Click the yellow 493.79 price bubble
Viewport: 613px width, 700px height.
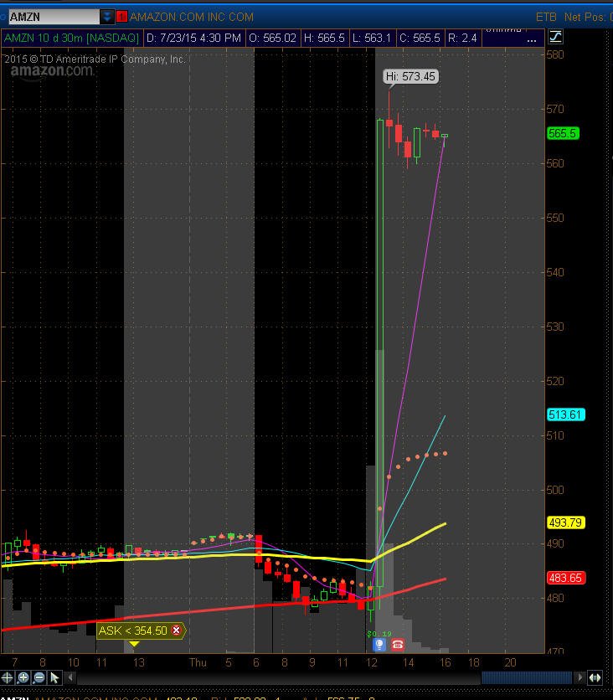565,522
